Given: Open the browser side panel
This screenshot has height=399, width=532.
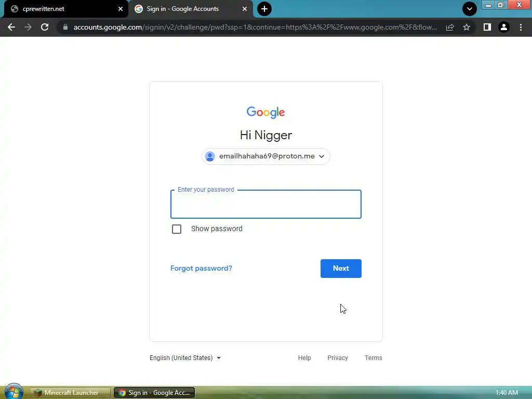Looking at the screenshot, I should pos(487,27).
